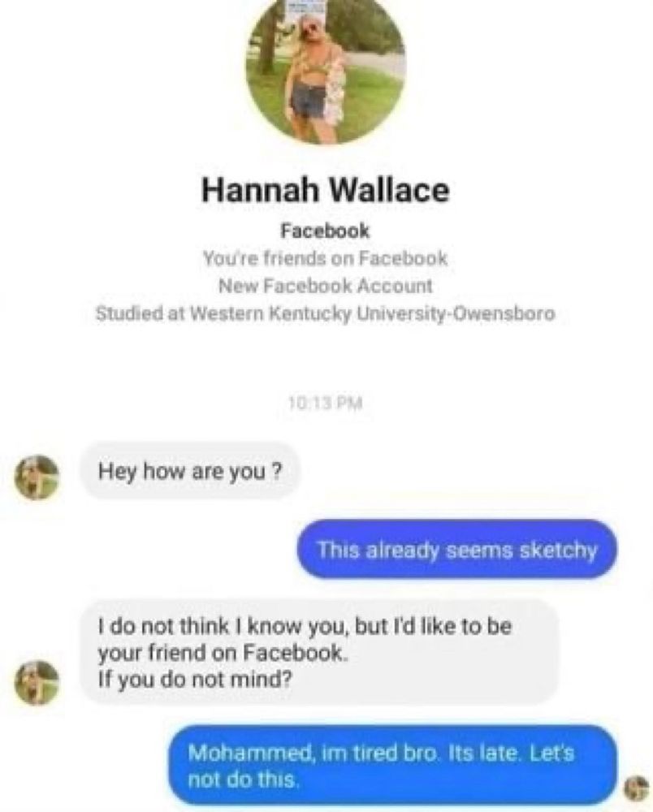Tap "Studied at Western Kentucky University-Owensboro" line
Viewport: 653px width, 812px height.
click(325, 313)
